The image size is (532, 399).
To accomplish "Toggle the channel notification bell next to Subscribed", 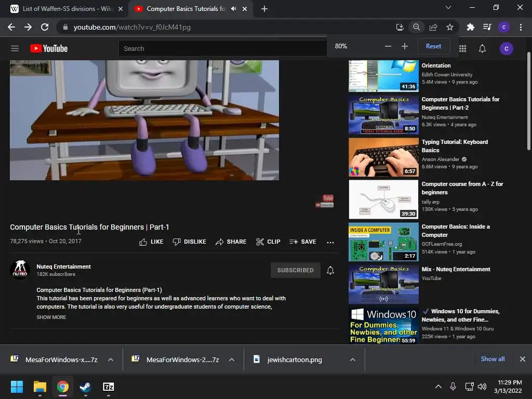I will (330, 270).
